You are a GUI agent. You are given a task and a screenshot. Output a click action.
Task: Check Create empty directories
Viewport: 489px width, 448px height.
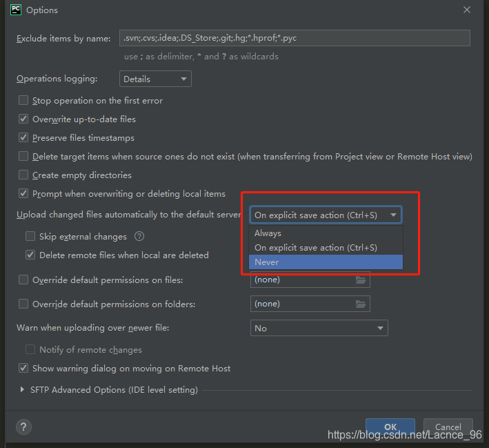(x=23, y=175)
